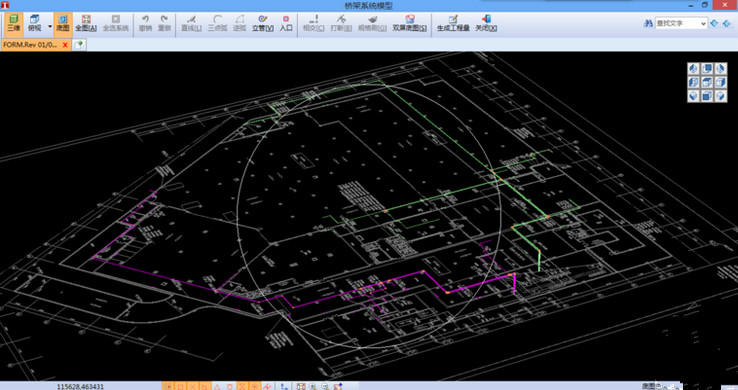Toggle the 三维 3D view button
The width and height of the screenshot is (738, 390).
[13, 23]
